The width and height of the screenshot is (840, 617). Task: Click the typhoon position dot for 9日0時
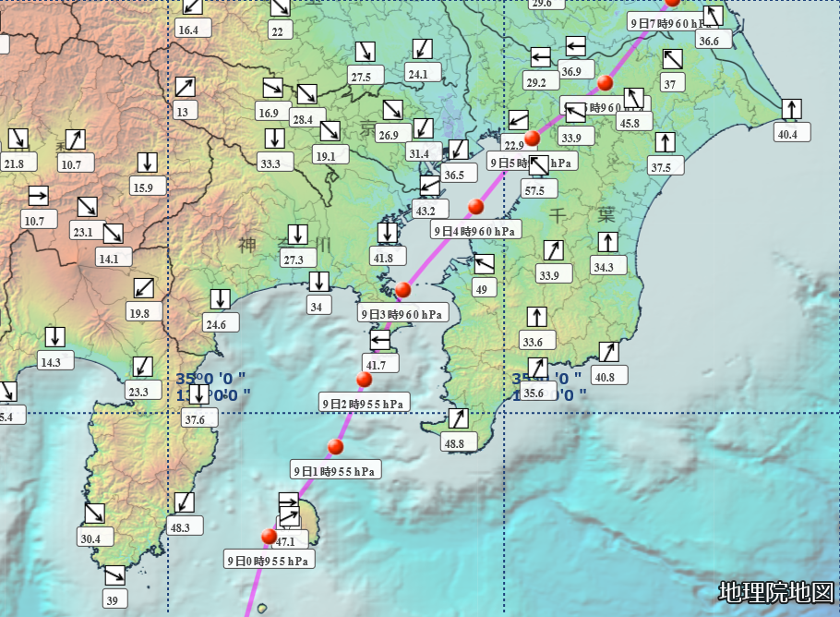[x=269, y=536]
